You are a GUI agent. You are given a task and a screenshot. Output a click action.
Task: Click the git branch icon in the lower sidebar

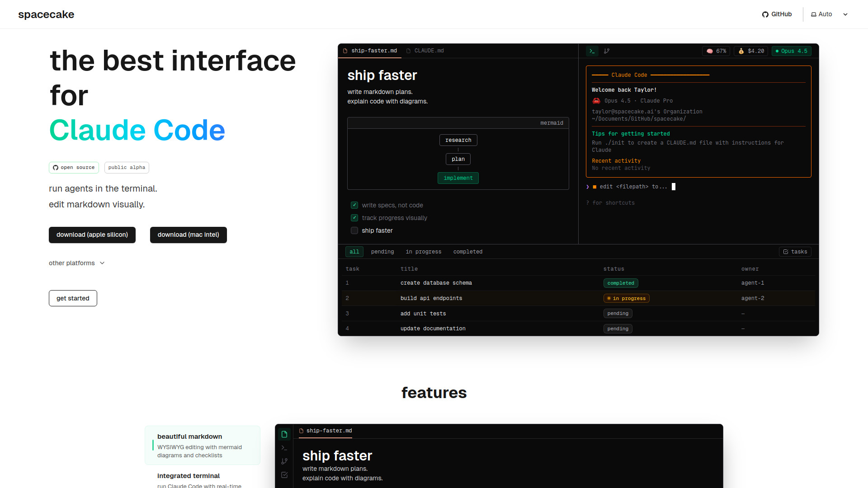[284, 461]
